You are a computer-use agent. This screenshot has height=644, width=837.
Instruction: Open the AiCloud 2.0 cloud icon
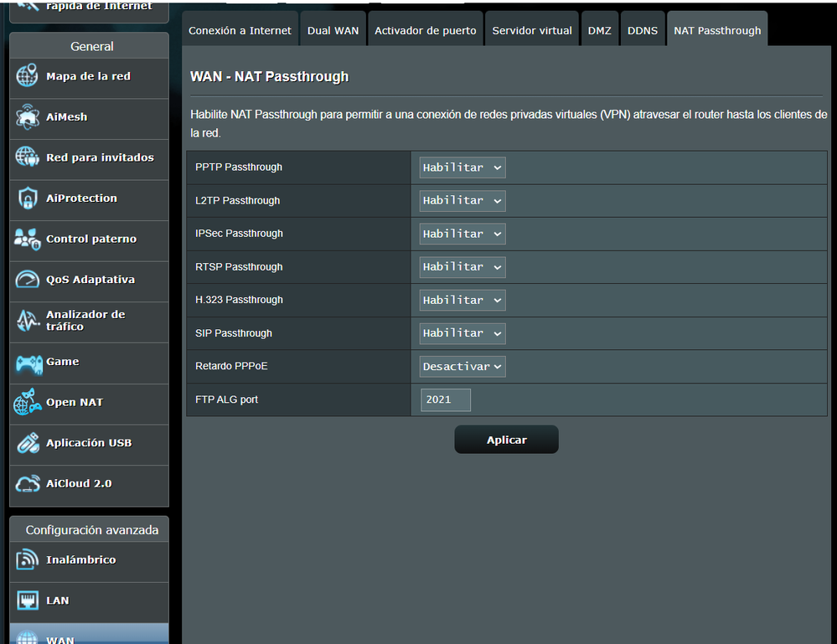tap(27, 484)
